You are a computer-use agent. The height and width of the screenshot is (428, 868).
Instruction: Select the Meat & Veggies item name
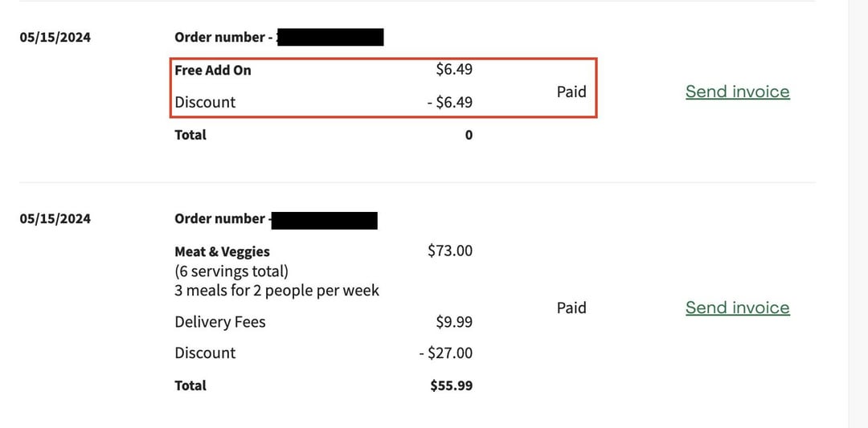click(222, 251)
